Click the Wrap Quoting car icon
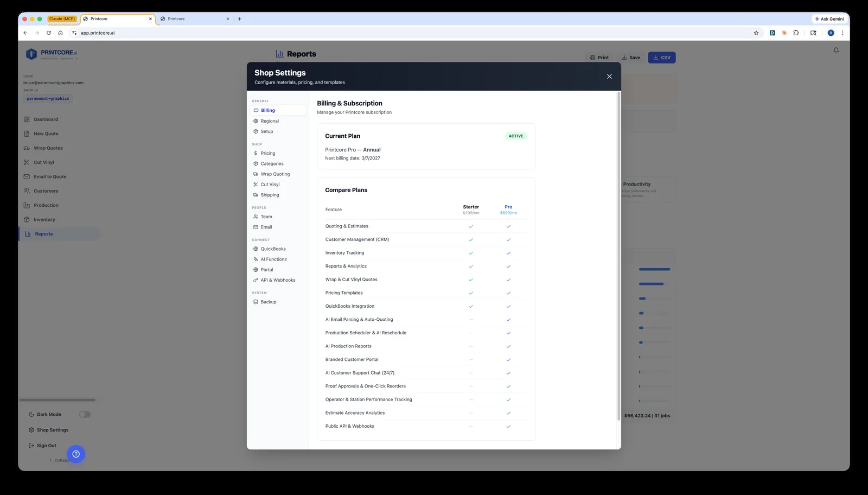Screen dimensions: 868x495 (256, 174)
